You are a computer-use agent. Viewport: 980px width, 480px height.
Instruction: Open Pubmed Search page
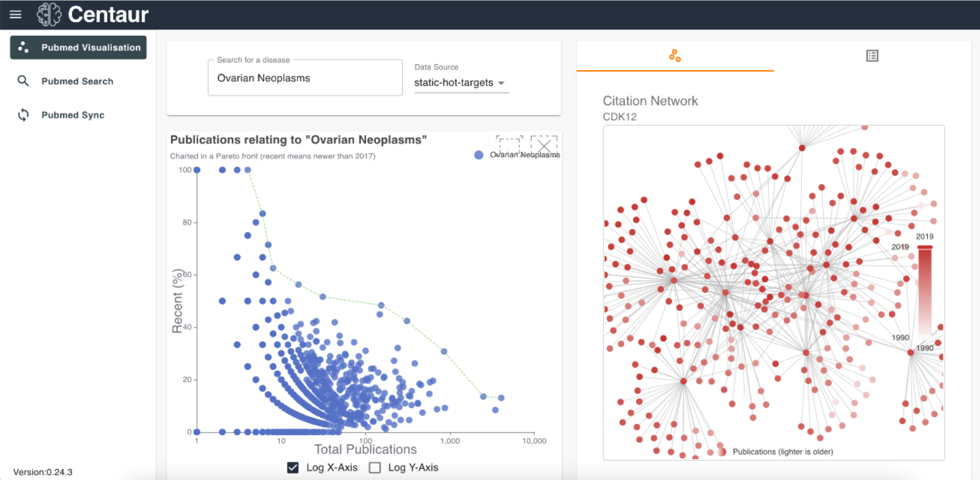pos(77,81)
